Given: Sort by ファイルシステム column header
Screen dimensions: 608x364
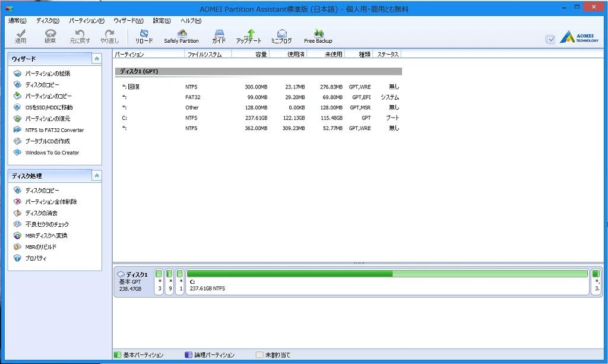Looking at the screenshot, I should tap(208, 54).
